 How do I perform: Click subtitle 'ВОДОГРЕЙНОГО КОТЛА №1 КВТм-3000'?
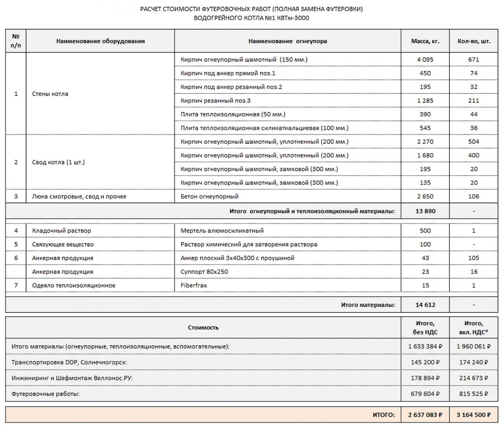[252, 18]
